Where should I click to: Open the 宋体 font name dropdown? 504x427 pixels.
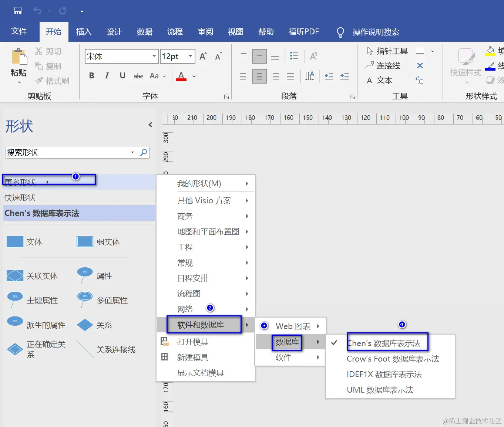click(x=154, y=56)
